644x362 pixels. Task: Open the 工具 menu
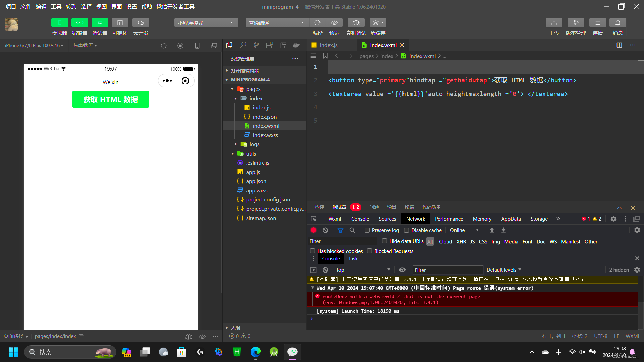[56, 6]
